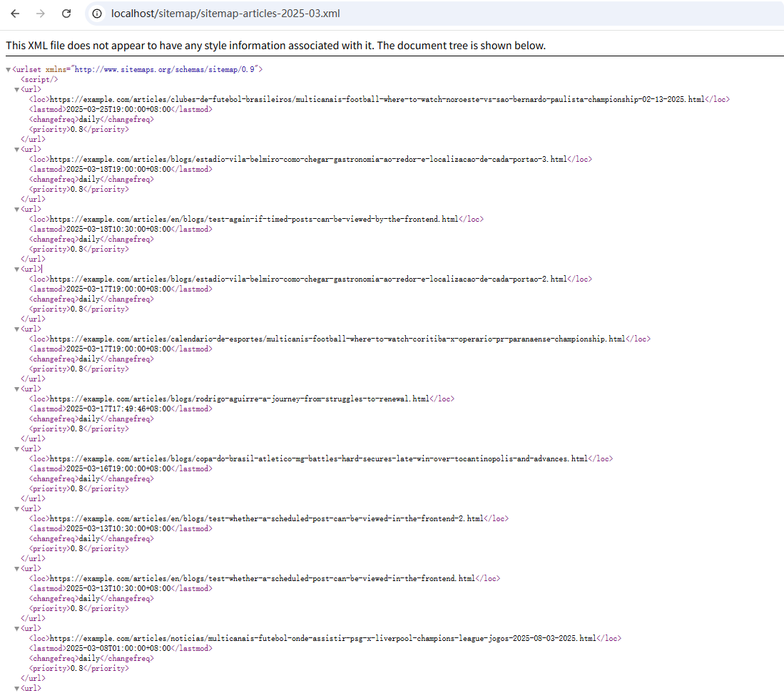Collapse url node for psg-x-liverpool article
The width and height of the screenshot is (784, 693).
click(16, 629)
